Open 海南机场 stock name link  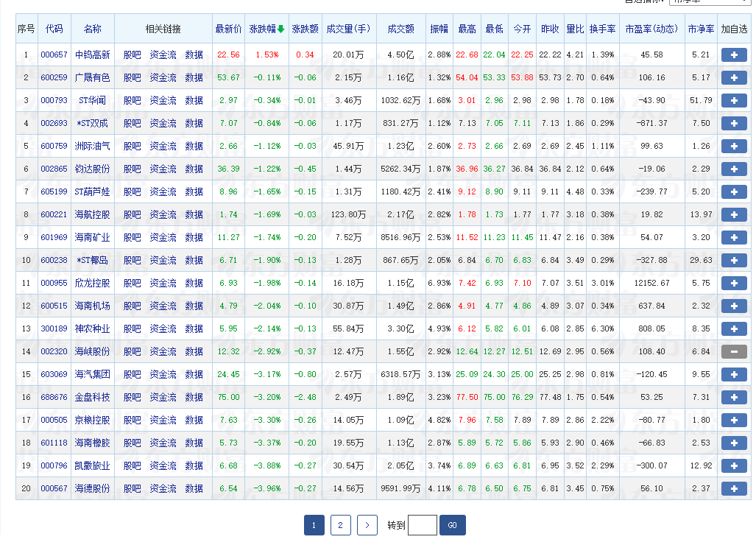tap(92, 306)
